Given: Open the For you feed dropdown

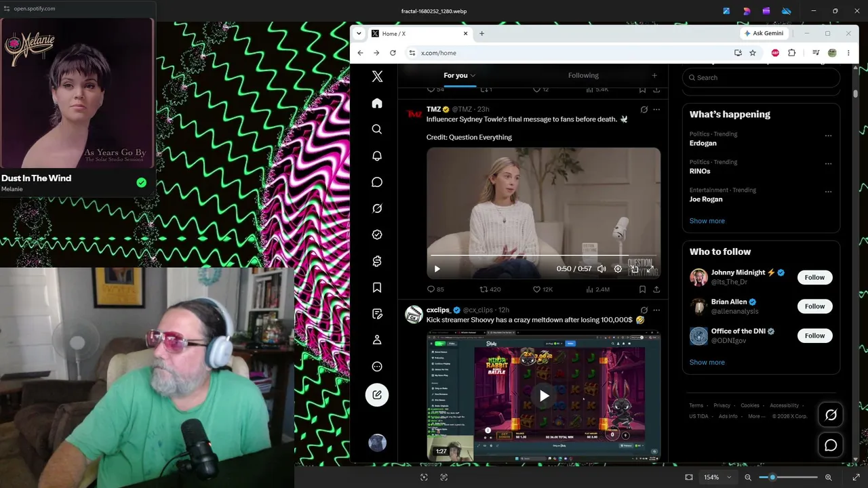Looking at the screenshot, I should [x=473, y=75].
